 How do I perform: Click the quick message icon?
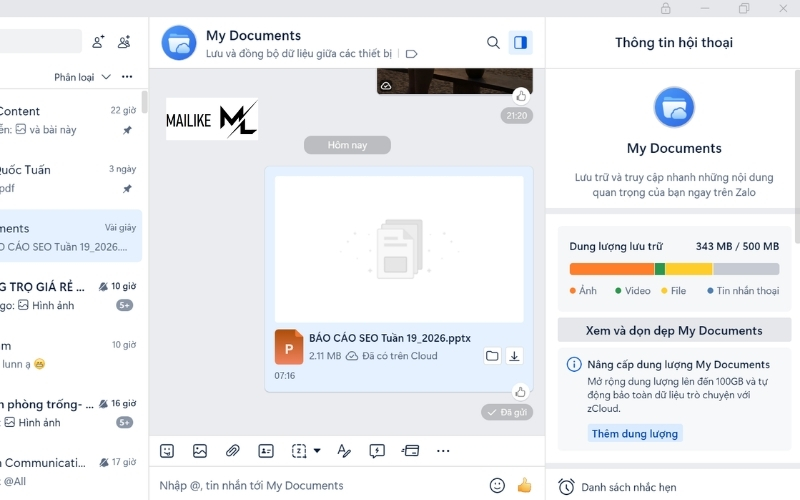click(377, 451)
